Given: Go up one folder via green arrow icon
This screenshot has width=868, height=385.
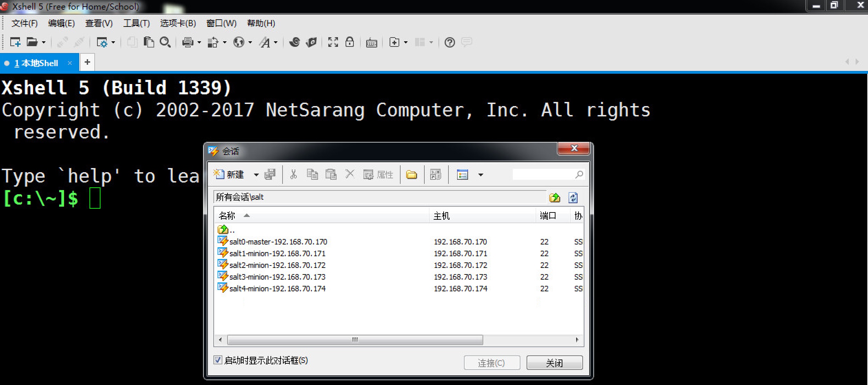Looking at the screenshot, I should (x=554, y=198).
